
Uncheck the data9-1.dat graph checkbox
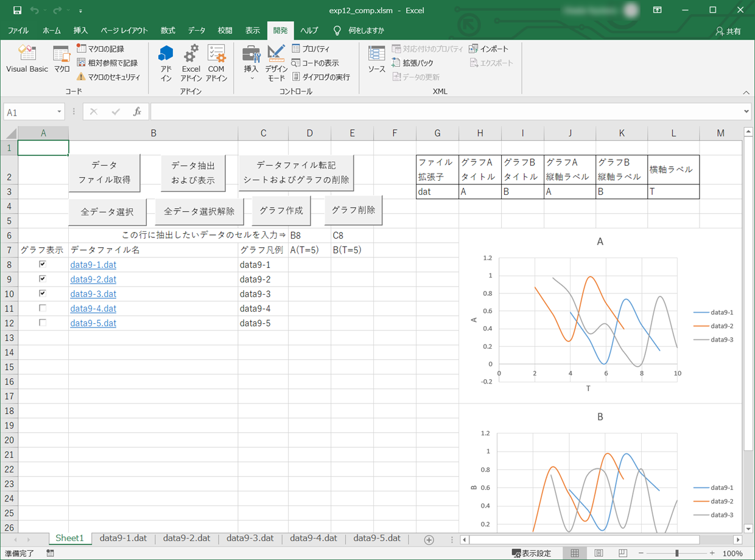coord(43,264)
